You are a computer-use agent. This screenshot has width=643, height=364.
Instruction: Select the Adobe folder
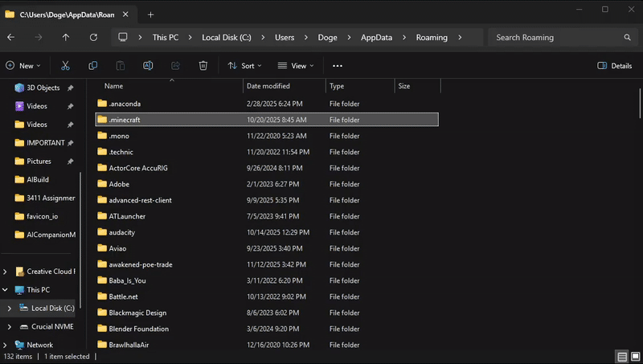click(x=267, y=184)
